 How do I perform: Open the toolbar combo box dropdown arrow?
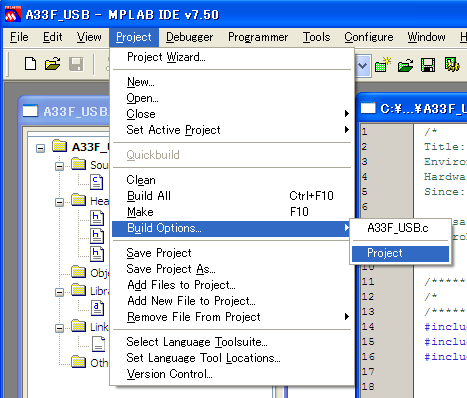pos(363,65)
